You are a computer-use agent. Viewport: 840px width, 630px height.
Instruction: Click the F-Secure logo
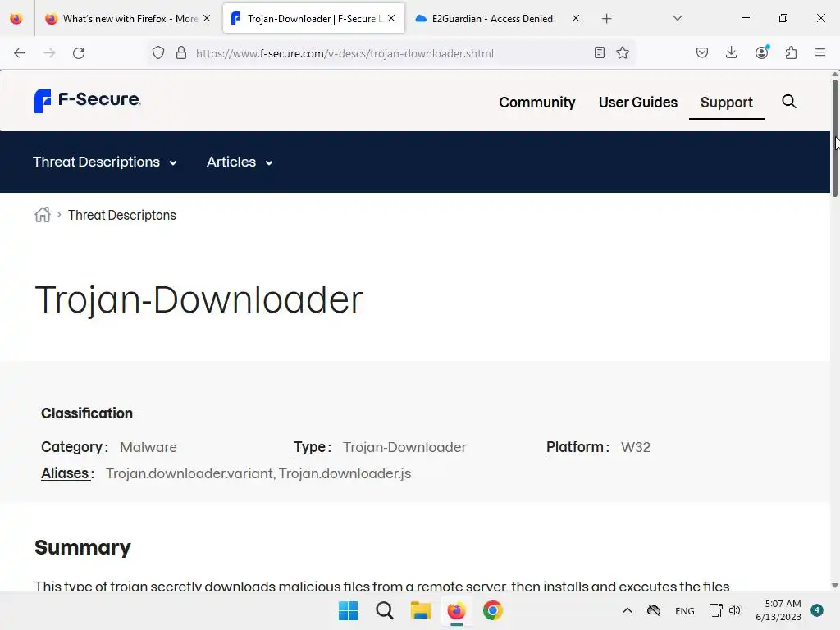[87, 100]
